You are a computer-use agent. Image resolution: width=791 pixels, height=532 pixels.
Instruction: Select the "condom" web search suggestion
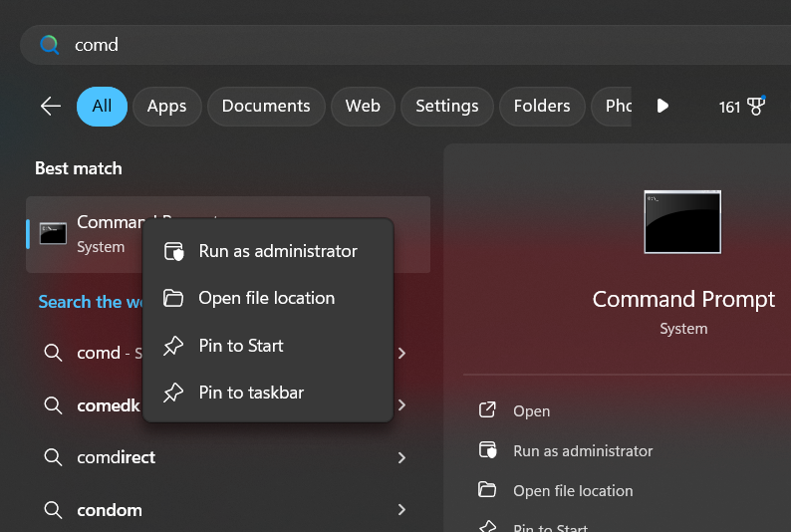[228, 510]
